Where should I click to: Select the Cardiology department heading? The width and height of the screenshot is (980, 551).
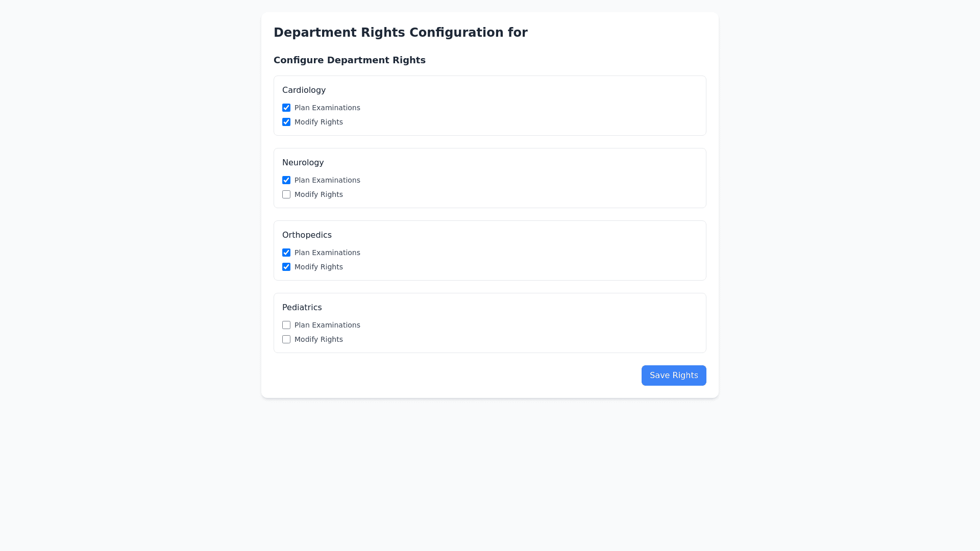click(x=304, y=90)
